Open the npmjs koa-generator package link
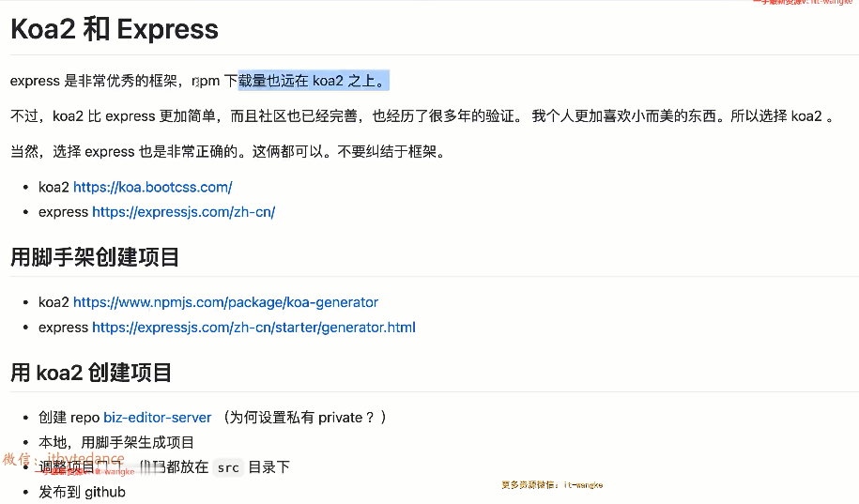Viewport: 859px width, 504px height. [x=225, y=302]
